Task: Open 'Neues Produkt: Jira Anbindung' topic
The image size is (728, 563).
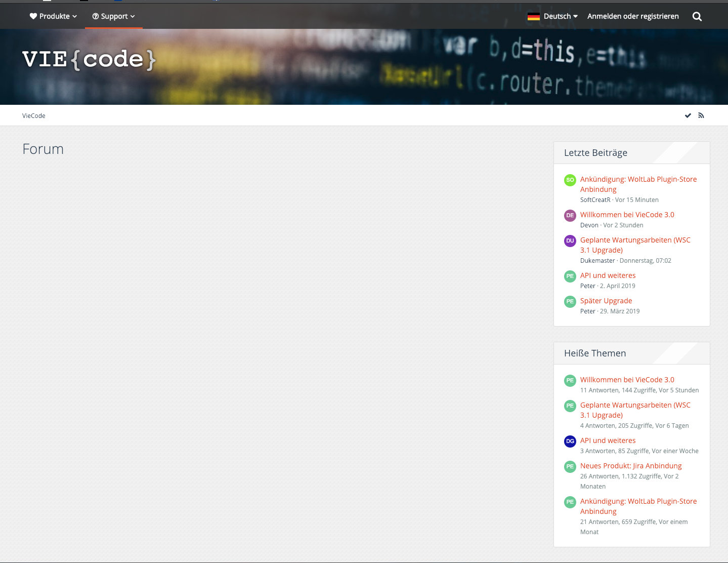Action: click(630, 466)
